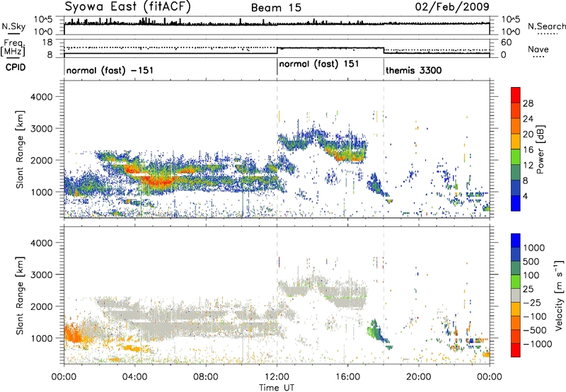This screenshot has width=566, height=392.
Task: Click the "20:00" time tick label
Action: tap(419, 377)
